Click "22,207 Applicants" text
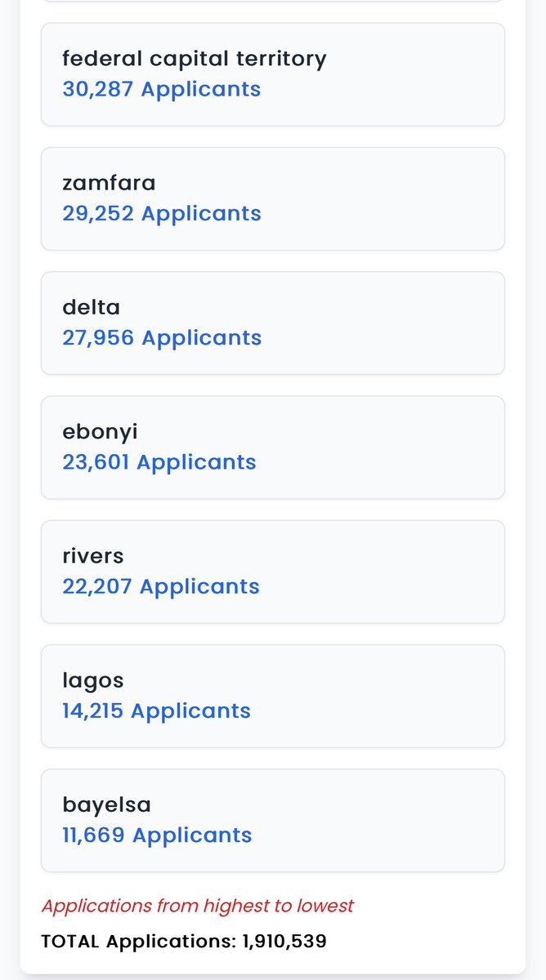This screenshot has height=980, width=546. coord(161,586)
